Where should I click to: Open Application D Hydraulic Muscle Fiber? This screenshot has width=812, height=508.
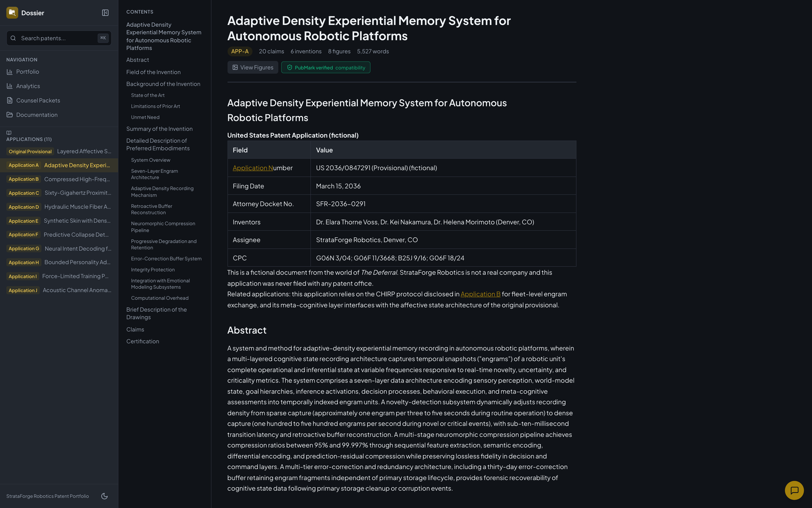(x=59, y=207)
